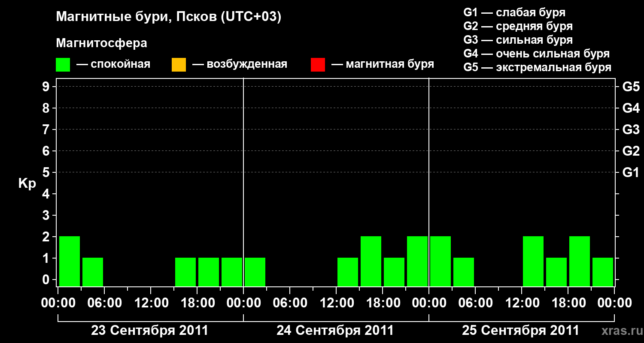Click the '25 Сентября 2011' date label
This screenshot has height=343, width=644.
(x=521, y=331)
